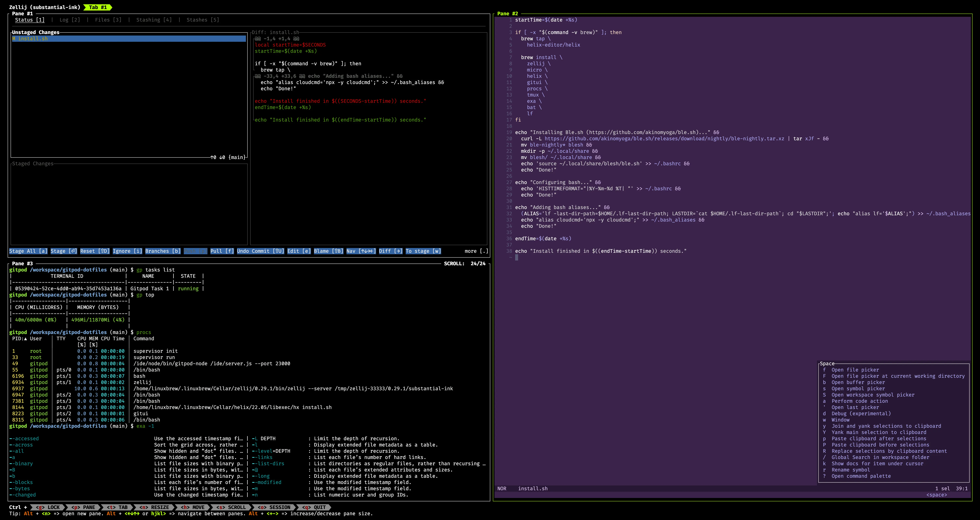Click the --modified completion option
This screenshot has width=980, height=520.
coord(266,482)
